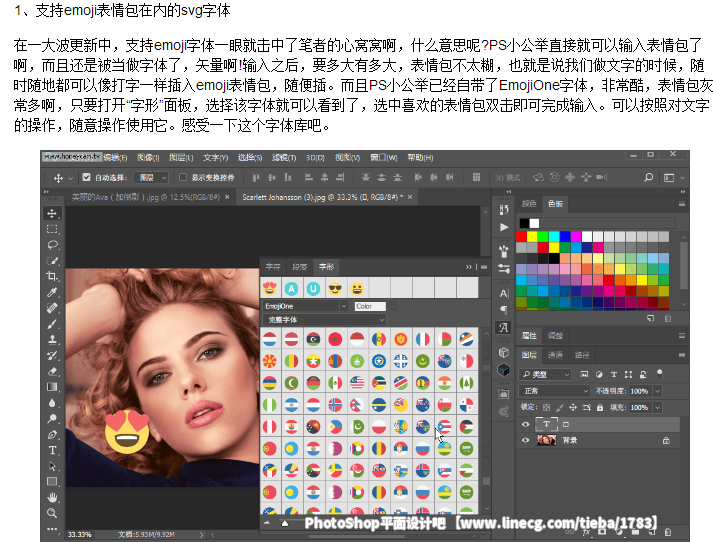Open the 完整字体 glyph set dropdown

pos(324,320)
